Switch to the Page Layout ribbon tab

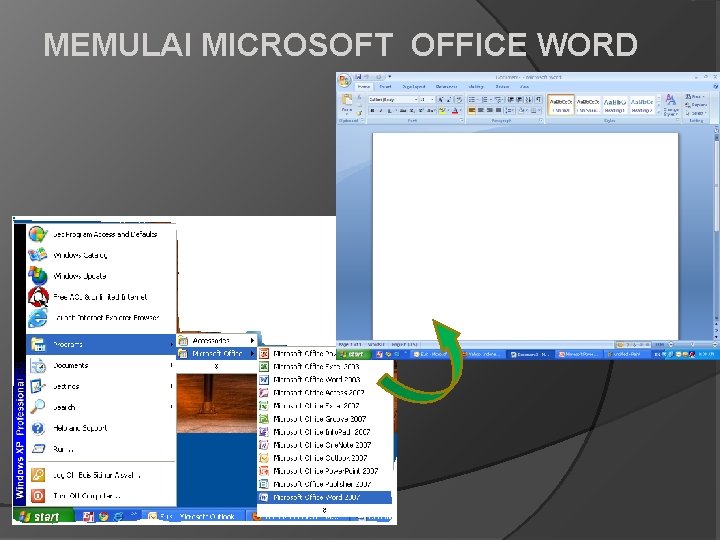(x=414, y=87)
